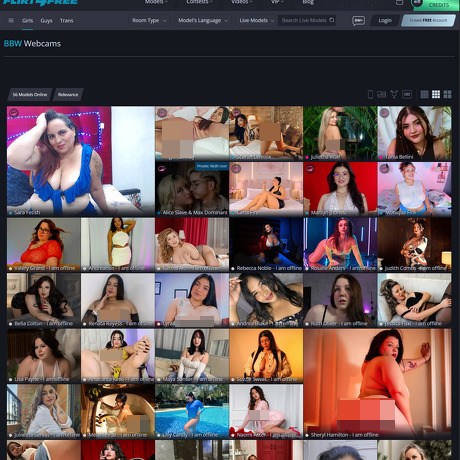Screen dimensions: 460x460
Task: Switch to the small thumbnail grid view
Action: pos(424,94)
